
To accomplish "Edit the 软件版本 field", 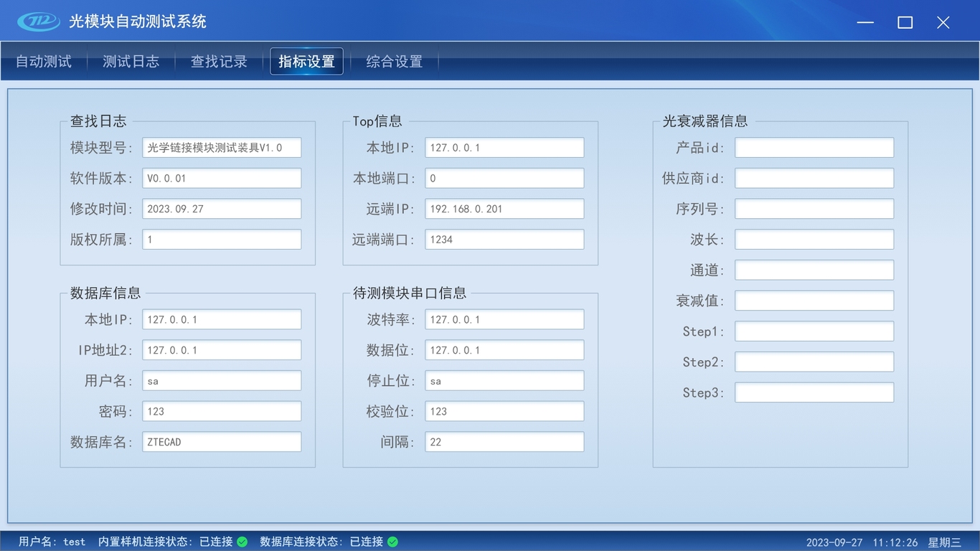I will click(x=222, y=179).
